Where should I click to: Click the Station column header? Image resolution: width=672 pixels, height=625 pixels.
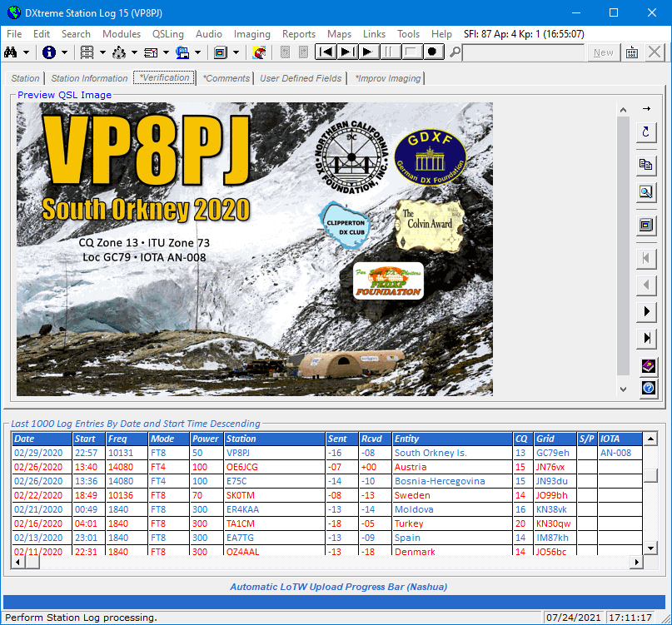pyautogui.click(x=274, y=439)
